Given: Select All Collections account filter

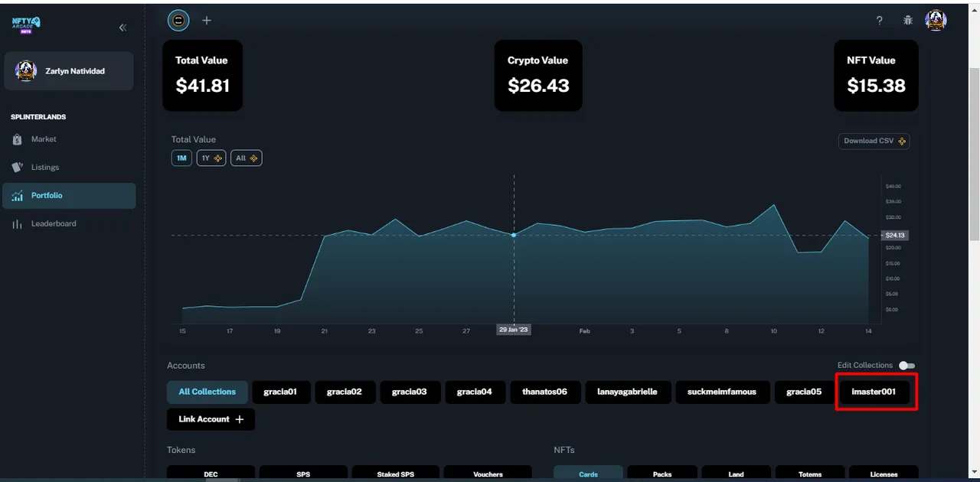Looking at the screenshot, I should 207,392.
